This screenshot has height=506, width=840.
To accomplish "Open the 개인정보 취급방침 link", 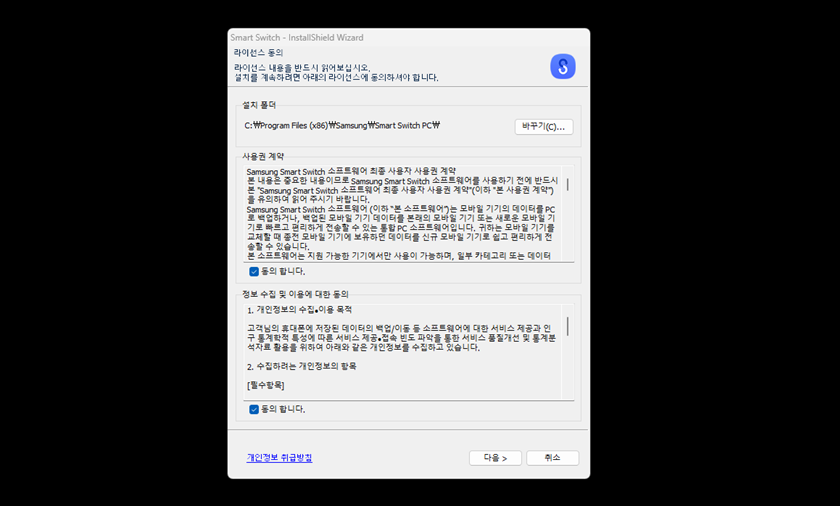I will coord(279,458).
